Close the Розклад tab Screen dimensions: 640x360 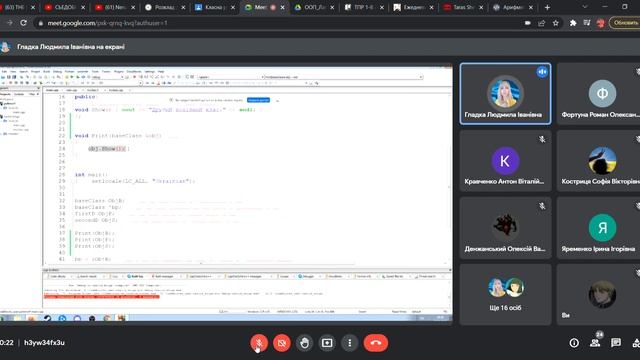pyautogui.click(x=183, y=7)
